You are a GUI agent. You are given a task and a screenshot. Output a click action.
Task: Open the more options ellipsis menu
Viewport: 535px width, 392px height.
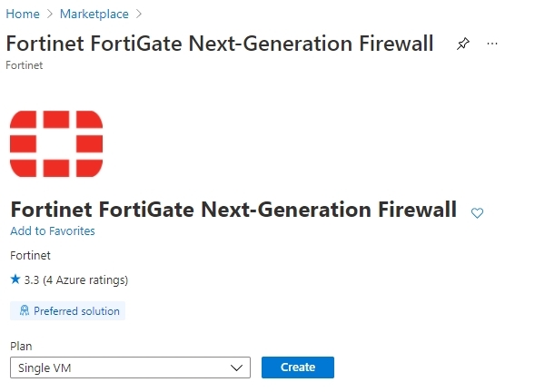pyautogui.click(x=492, y=44)
